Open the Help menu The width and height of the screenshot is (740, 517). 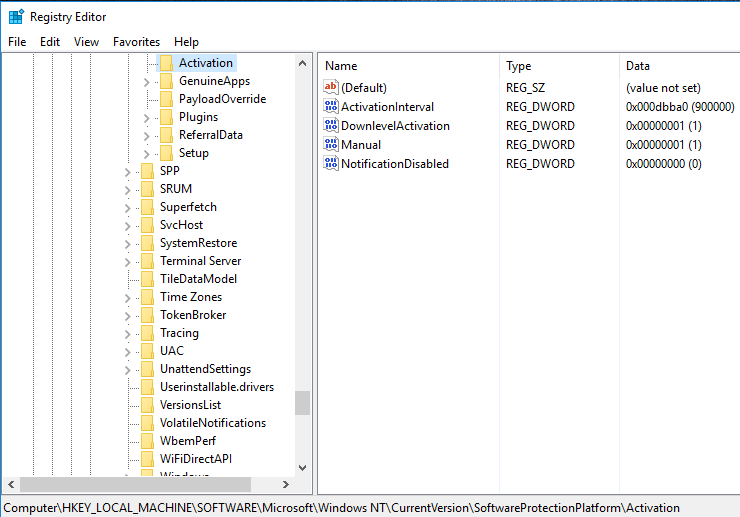(x=186, y=42)
